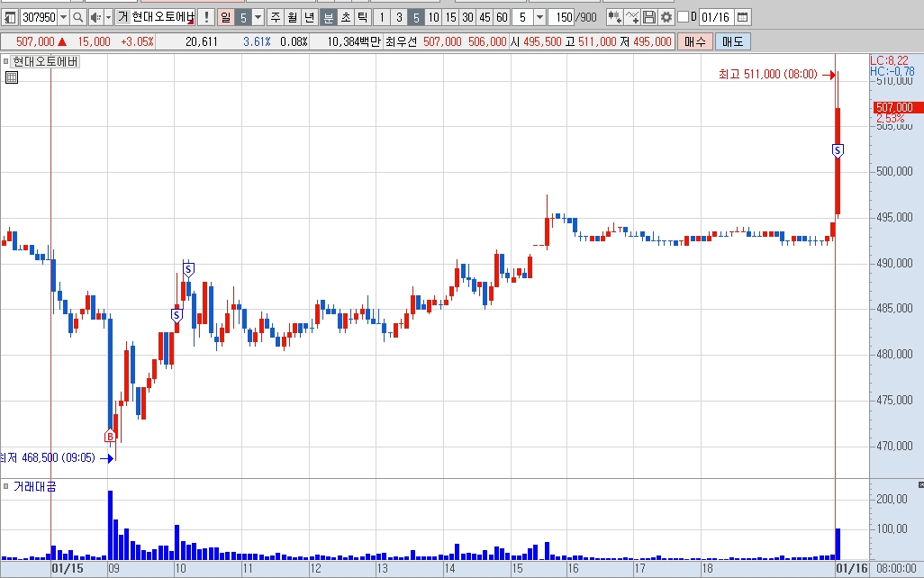
Task: Click the blue 매도 sell button
Action: point(732,41)
